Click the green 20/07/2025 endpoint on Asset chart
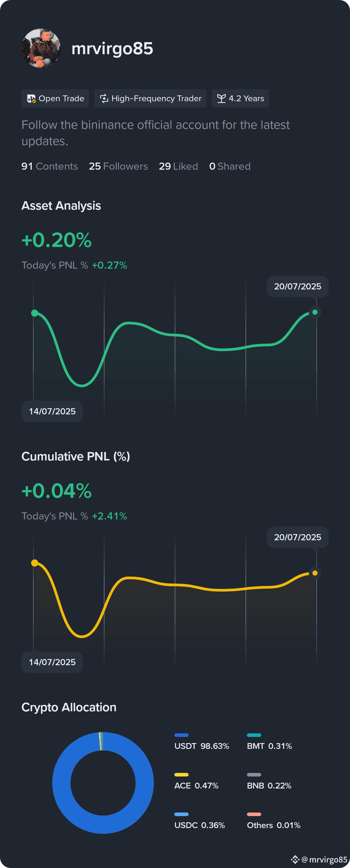Viewport: 350px width, 868px height. pos(315,312)
